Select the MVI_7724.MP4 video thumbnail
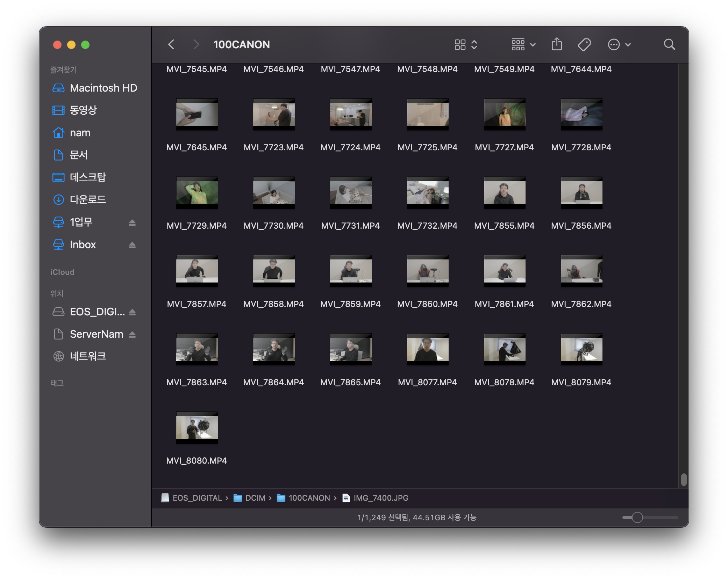Screen dimensions: 728x579 [351, 114]
